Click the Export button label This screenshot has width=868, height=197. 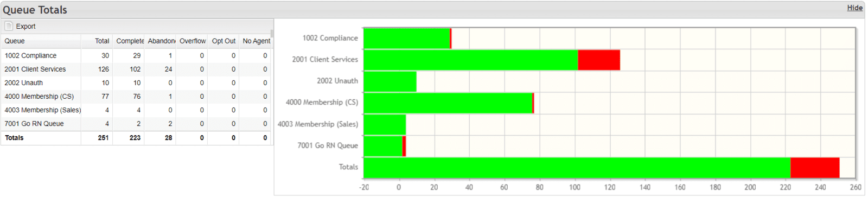25,26
